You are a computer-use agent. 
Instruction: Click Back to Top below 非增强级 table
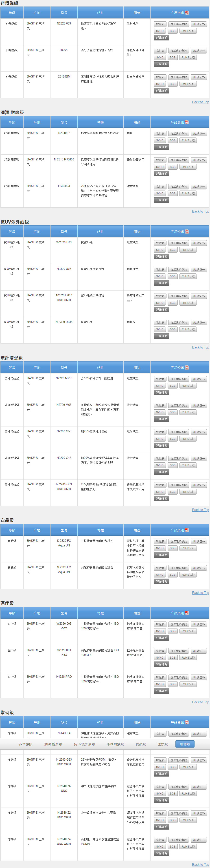point(200,102)
